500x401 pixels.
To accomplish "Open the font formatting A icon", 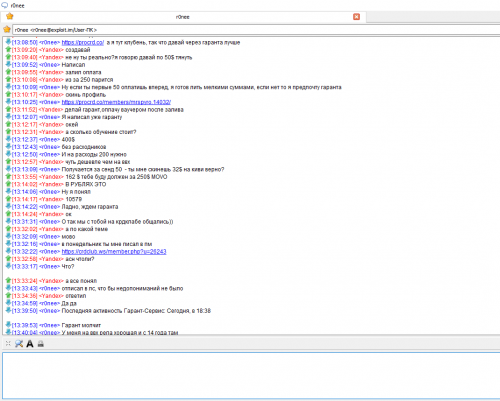I will (30, 344).
